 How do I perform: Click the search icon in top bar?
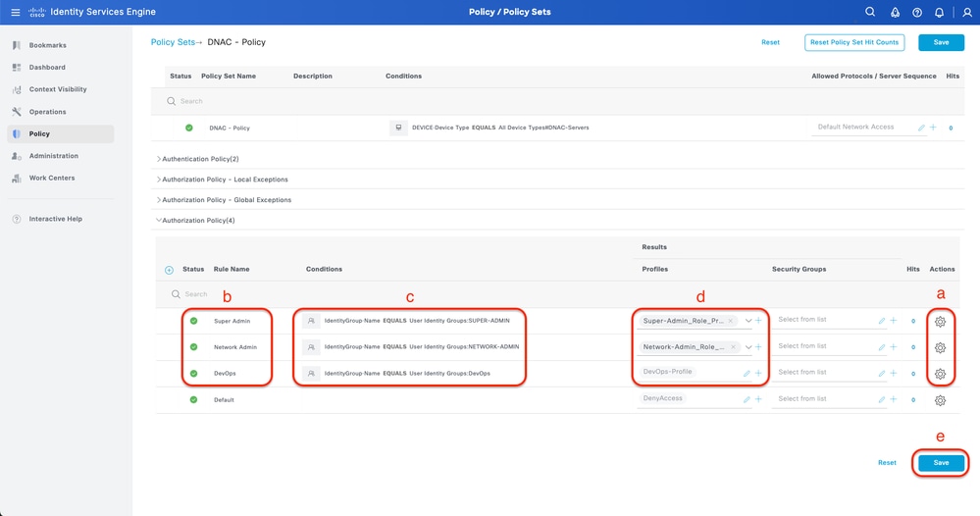[x=870, y=12]
